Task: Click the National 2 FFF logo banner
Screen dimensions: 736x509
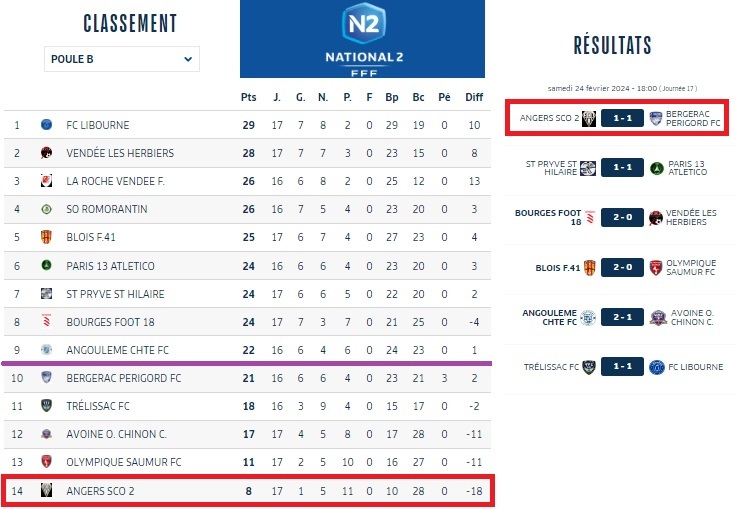Action: click(362, 39)
